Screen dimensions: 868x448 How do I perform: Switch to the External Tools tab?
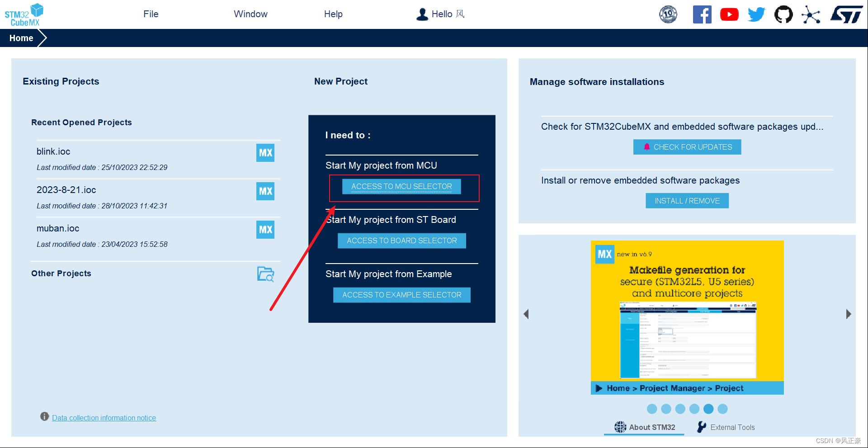tap(726, 427)
